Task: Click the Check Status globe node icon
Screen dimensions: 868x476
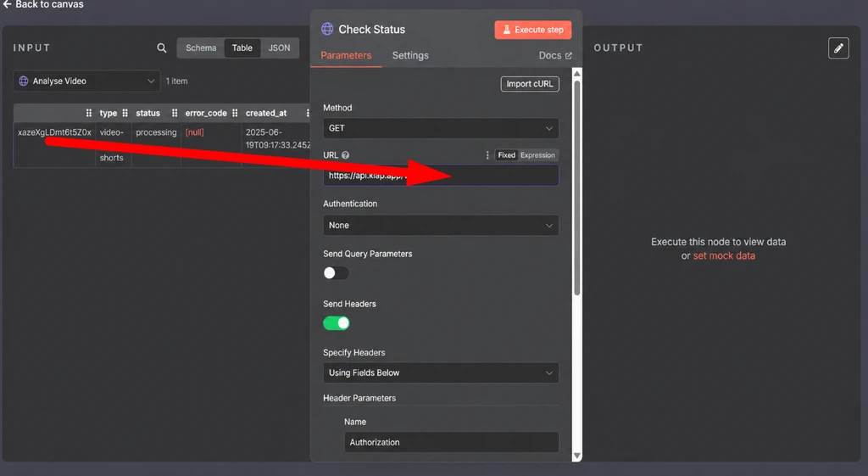Action: [327, 29]
